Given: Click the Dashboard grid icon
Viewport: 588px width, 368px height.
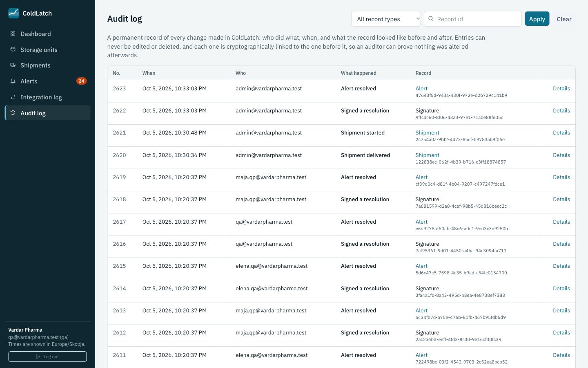Looking at the screenshot, I should point(13,34).
